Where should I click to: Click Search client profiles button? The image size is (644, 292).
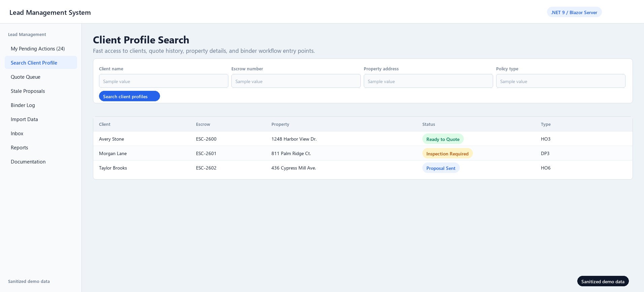tap(129, 96)
